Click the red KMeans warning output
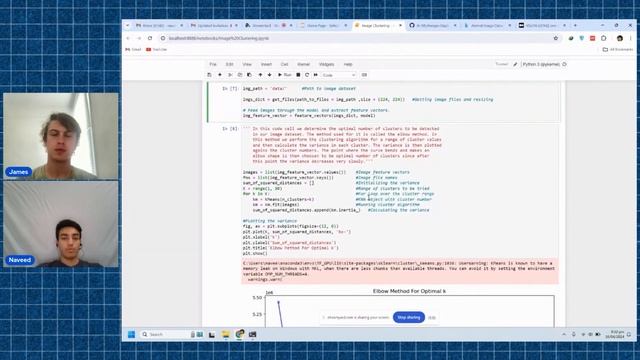The image size is (640, 360). click(x=400, y=271)
